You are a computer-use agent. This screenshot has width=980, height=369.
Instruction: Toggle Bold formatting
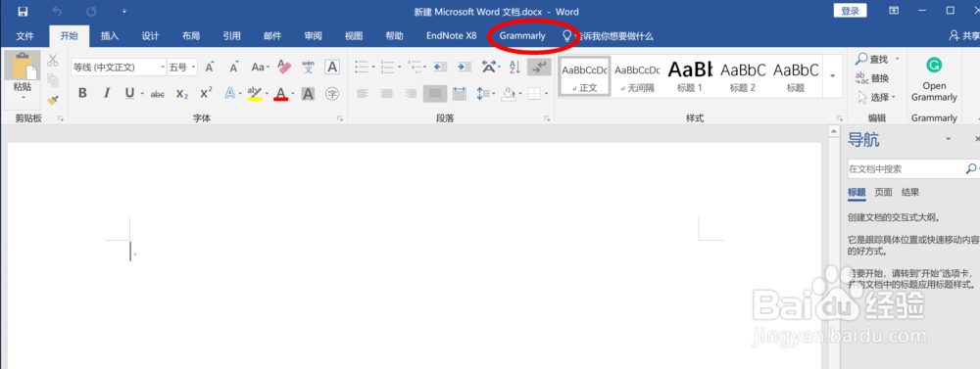click(x=82, y=94)
